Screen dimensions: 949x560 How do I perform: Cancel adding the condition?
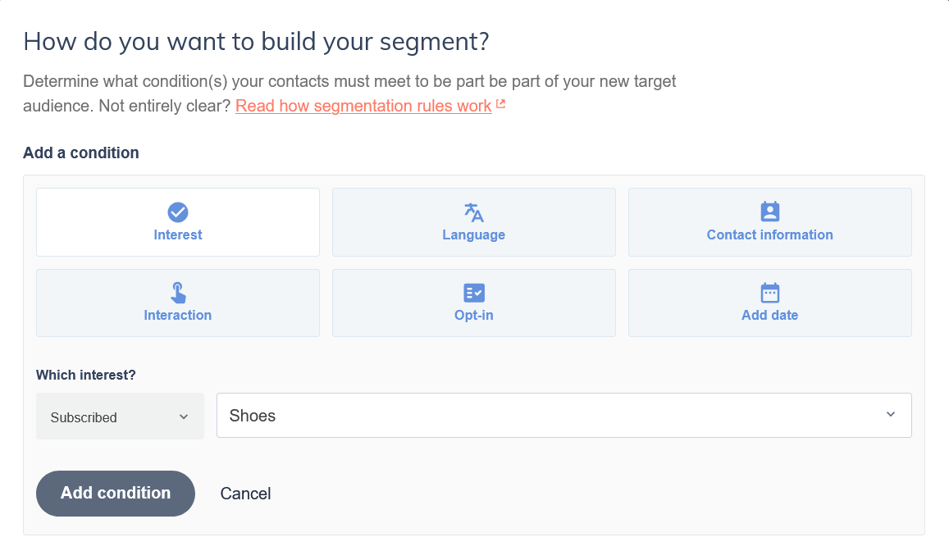tap(245, 494)
